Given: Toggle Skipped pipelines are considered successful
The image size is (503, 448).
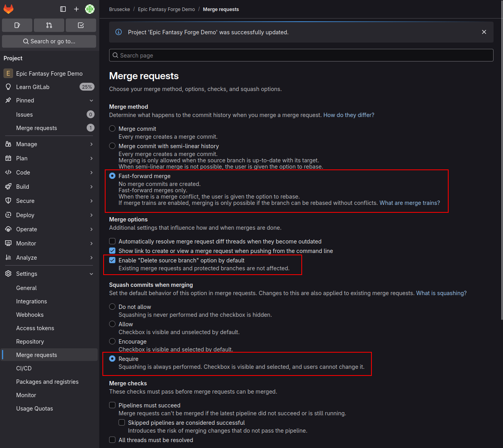Looking at the screenshot, I should (x=122, y=422).
